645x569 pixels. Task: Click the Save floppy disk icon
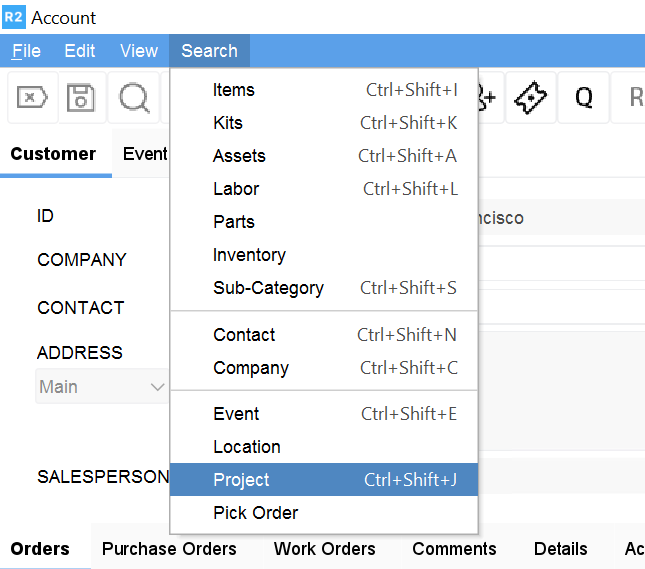[x=81, y=97]
